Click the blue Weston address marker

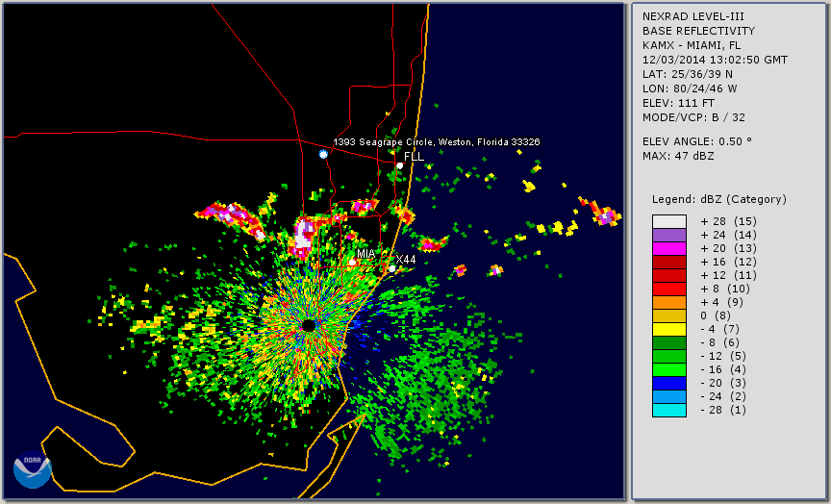pyautogui.click(x=323, y=154)
